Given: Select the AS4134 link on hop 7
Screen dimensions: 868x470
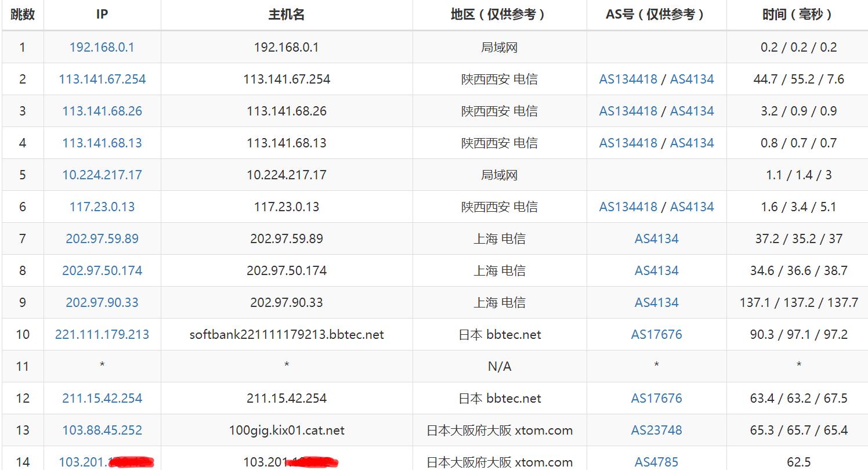Looking at the screenshot, I should point(656,238).
